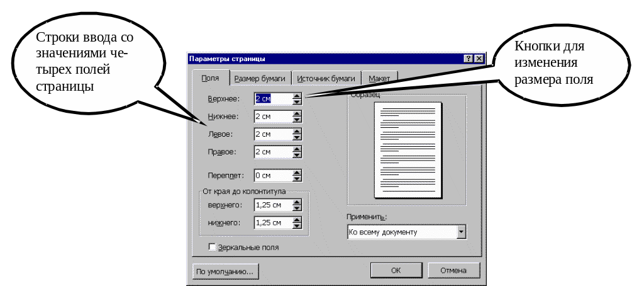Switch to the Макет tab
This screenshot has width=644, height=286.
pos(379,79)
